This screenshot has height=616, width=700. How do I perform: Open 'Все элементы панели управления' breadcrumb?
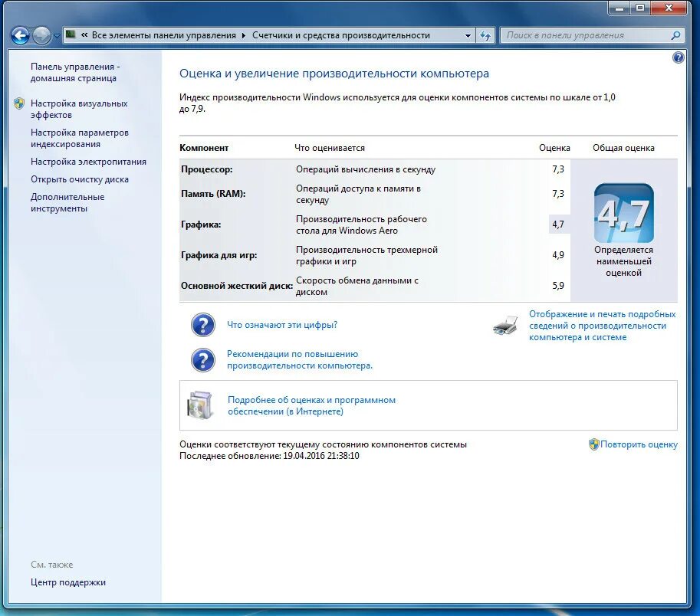click(164, 35)
